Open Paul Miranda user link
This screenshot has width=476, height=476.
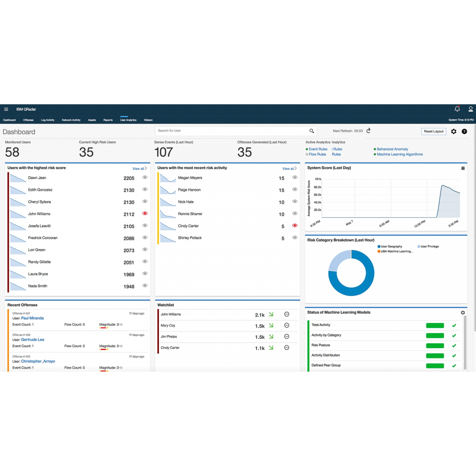[x=32, y=318]
